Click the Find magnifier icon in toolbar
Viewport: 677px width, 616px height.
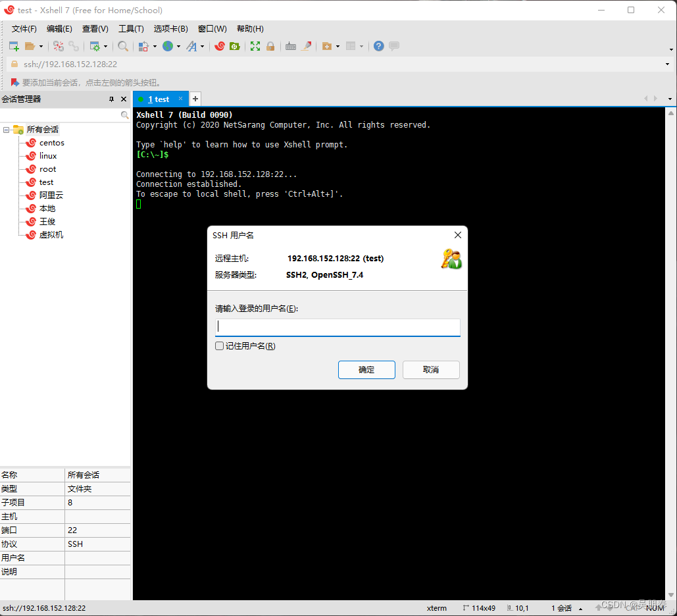[x=123, y=46]
